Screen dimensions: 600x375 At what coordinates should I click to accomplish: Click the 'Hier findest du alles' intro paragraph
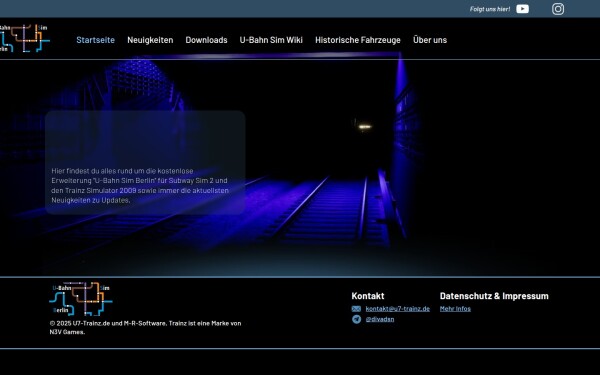pyautogui.click(x=140, y=186)
